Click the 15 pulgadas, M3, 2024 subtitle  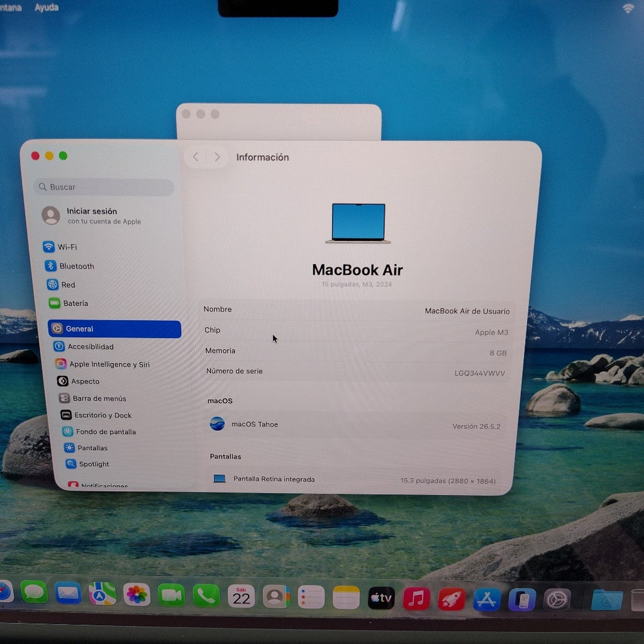click(x=357, y=284)
